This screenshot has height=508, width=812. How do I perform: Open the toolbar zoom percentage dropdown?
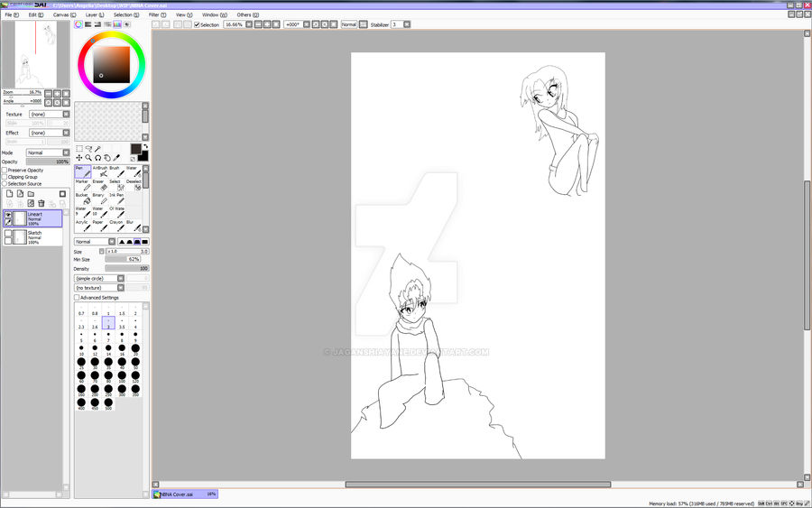click(249, 24)
